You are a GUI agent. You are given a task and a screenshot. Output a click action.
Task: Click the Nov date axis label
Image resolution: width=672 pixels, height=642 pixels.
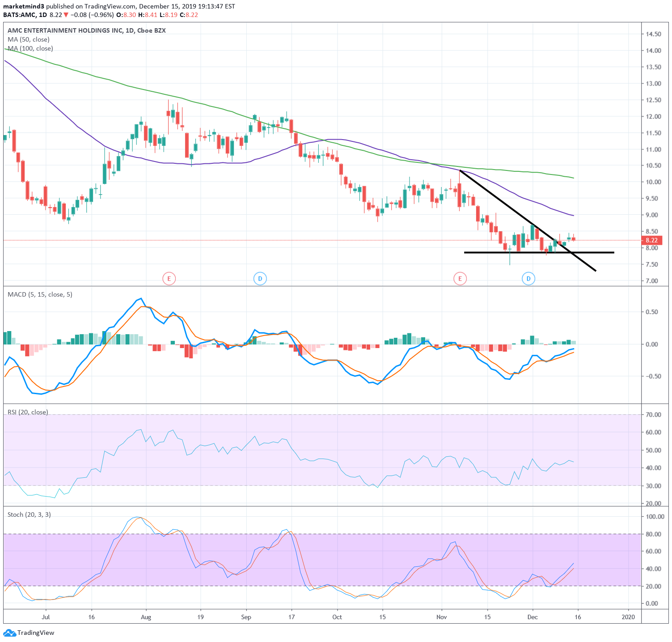[x=442, y=617]
